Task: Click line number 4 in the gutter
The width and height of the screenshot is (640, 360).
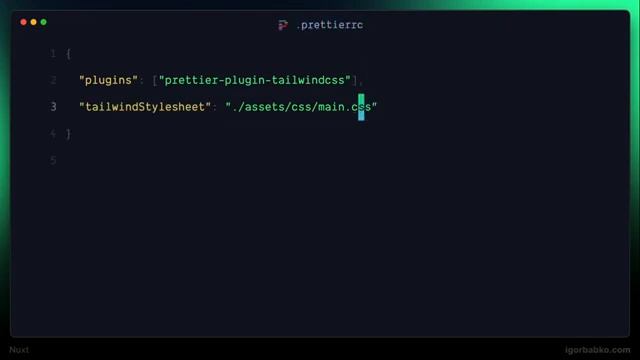Action: 53,133
